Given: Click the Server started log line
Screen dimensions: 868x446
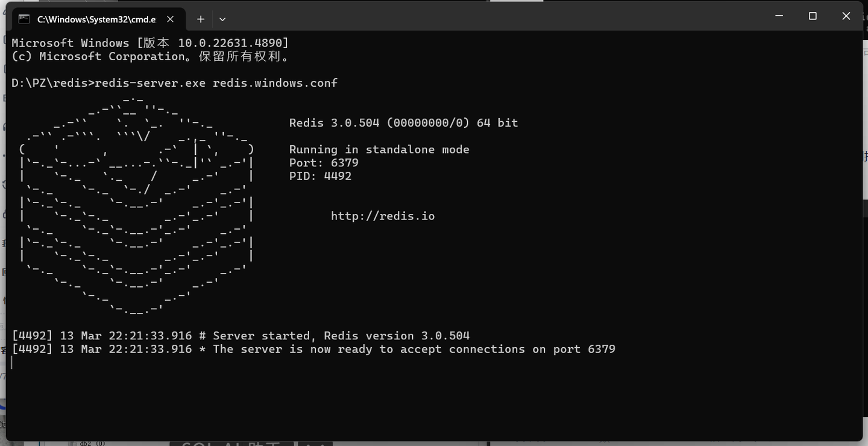Looking at the screenshot, I should (x=240, y=335).
